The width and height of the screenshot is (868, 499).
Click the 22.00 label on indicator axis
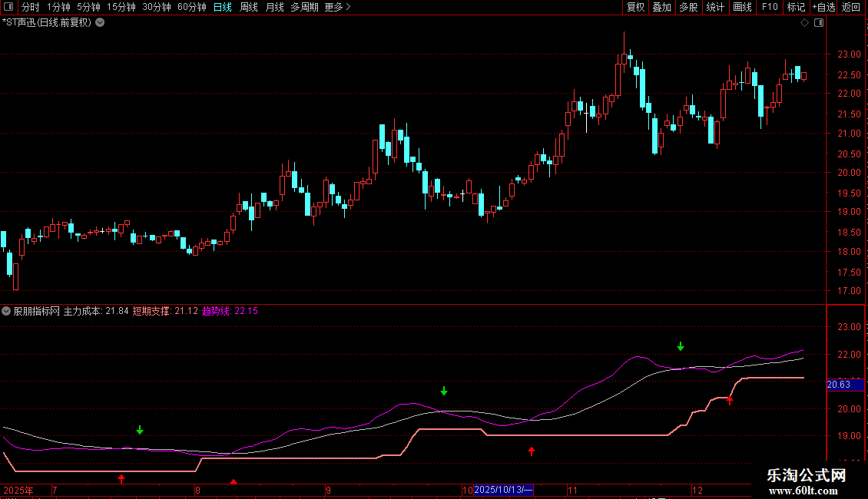849,354
